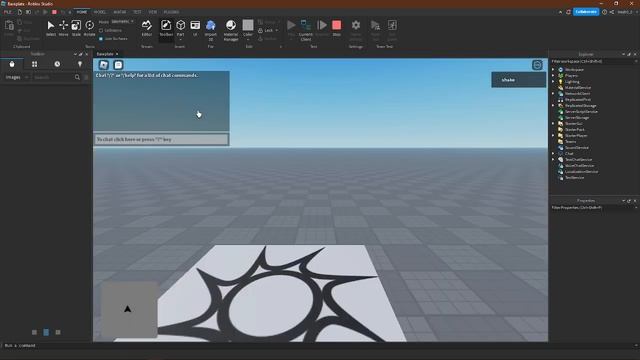Open the Creations lightbulb tab in Toolbox
Screen dimensions: 640x360
click(80, 64)
